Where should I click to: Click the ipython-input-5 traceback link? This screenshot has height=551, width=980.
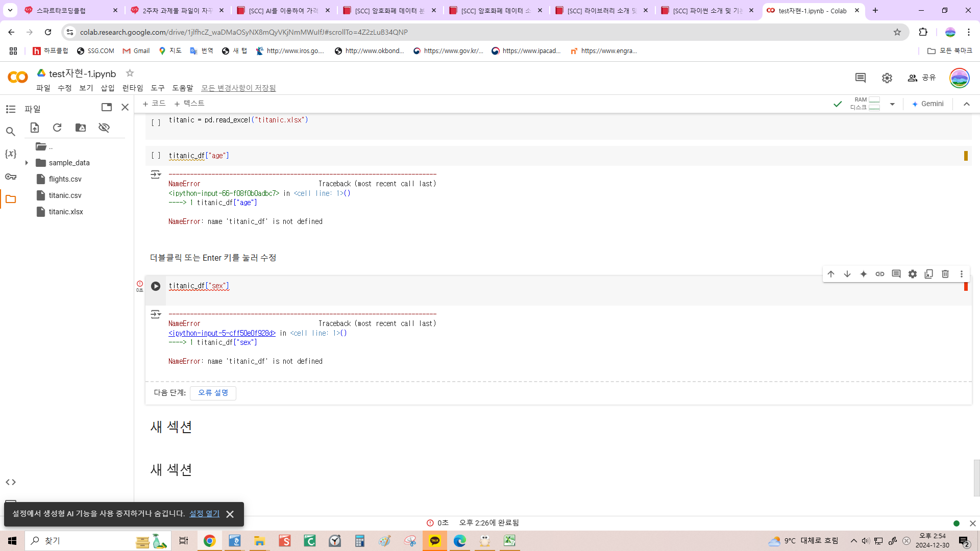point(222,333)
